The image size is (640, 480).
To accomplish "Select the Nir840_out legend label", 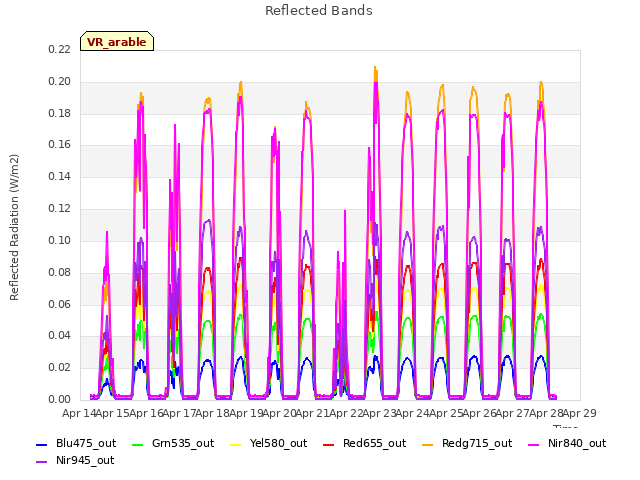I will [x=577, y=443].
